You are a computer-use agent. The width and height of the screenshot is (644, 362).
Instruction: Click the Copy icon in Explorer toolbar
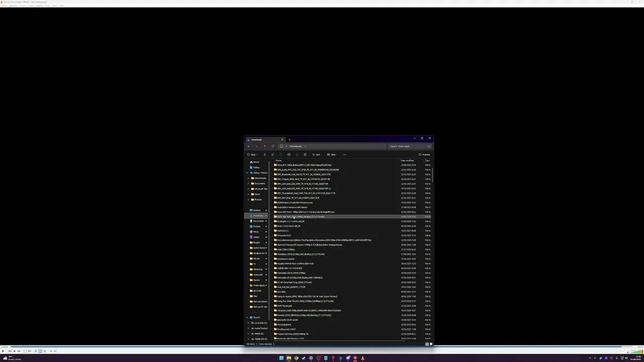pyautogui.click(x=273, y=154)
